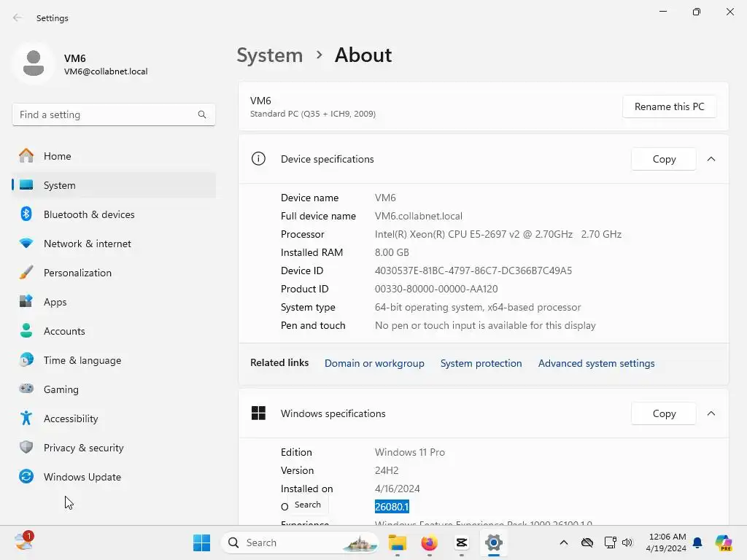Collapse the Windows specifications section
The width and height of the screenshot is (747, 560).
tap(711, 413)
